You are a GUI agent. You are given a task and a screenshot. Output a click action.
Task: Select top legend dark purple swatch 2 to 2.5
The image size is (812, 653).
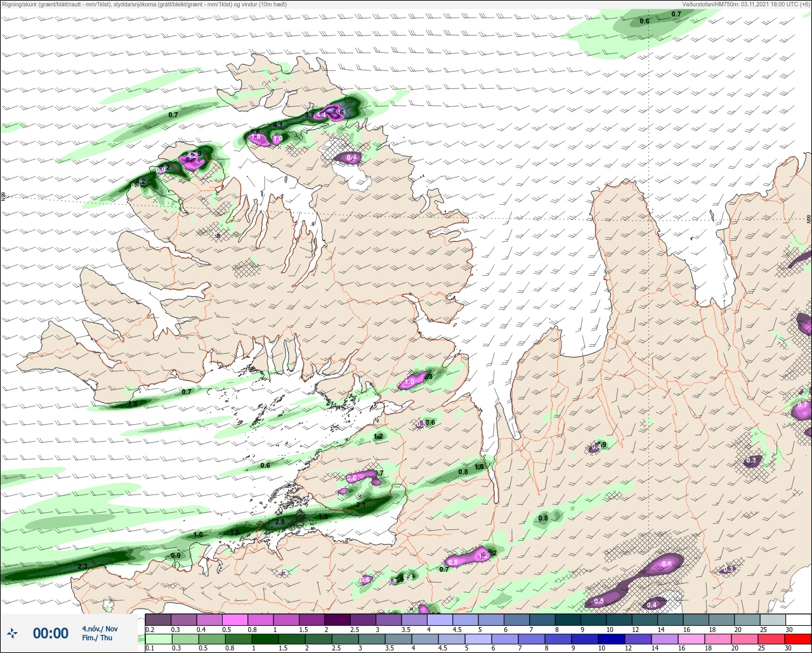pyautogui.click(x=337, y=619)
